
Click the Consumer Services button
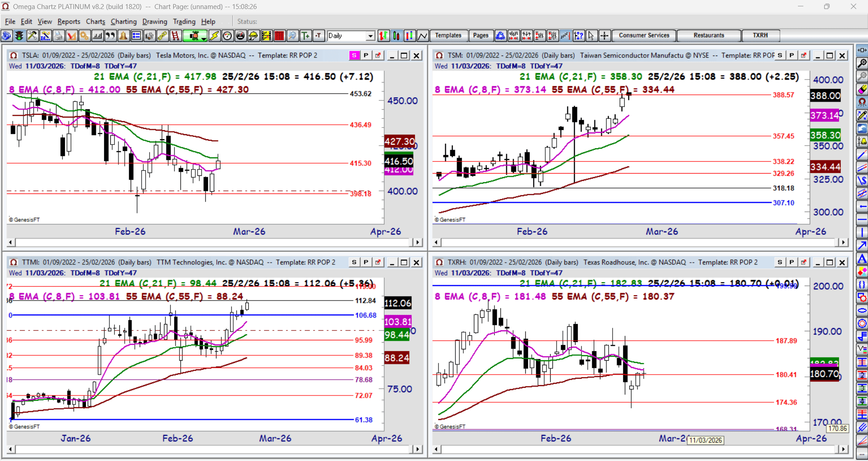tap(644, 36)
